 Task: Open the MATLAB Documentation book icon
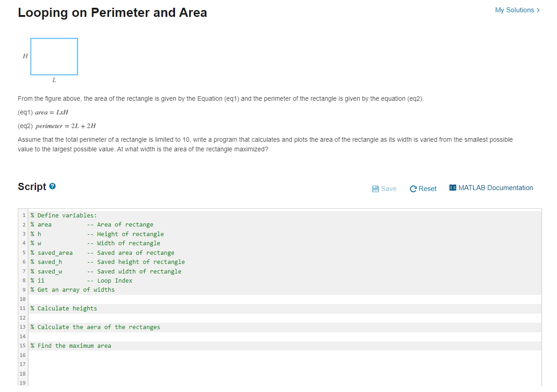tap(452, 187)
